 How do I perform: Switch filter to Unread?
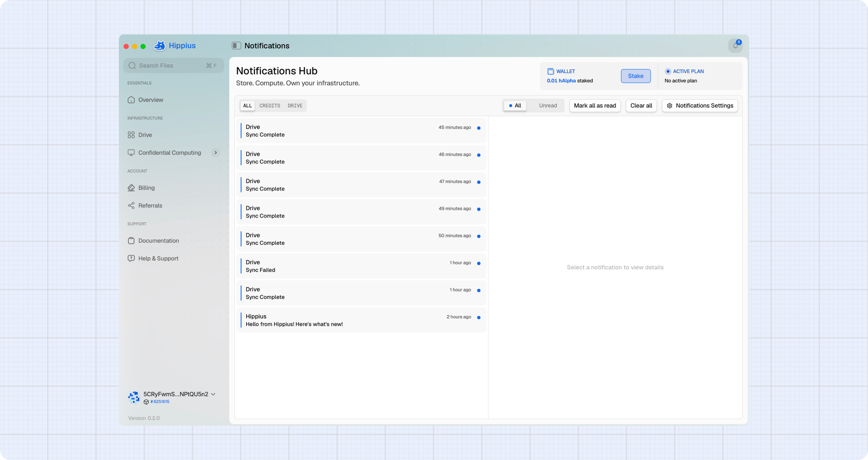point(548,105)
